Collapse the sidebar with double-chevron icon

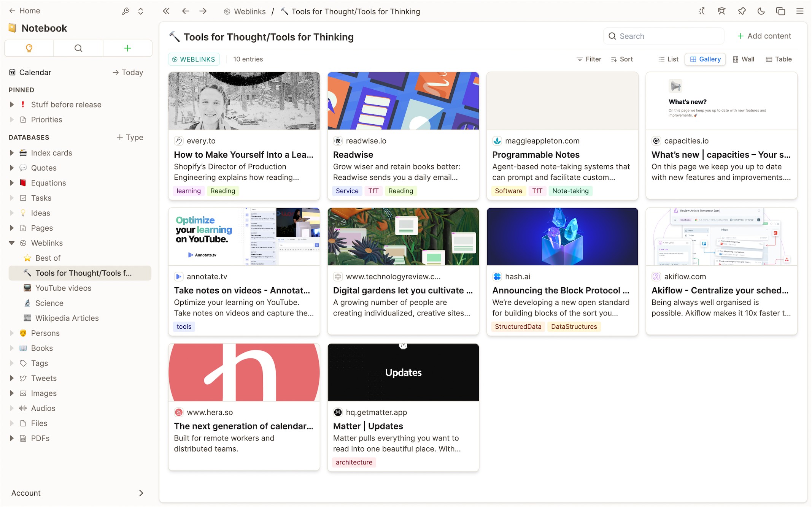(x=166, y=11)
